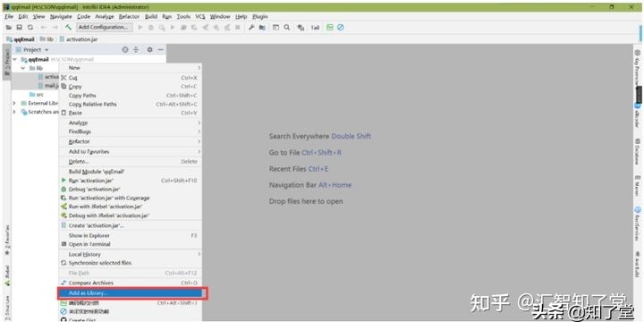644x330 pixels.
Task: Open Settings via wrench toolbar icon
Action: coord(251,28)
